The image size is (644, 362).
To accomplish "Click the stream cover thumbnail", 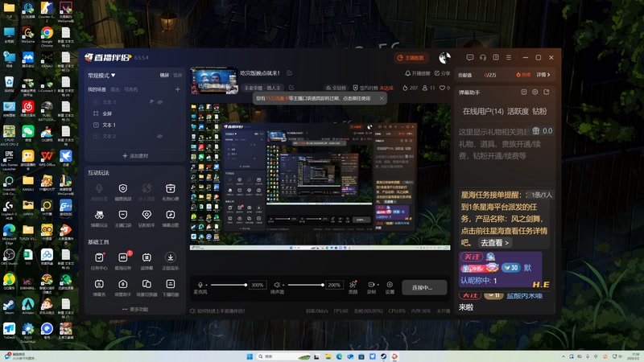I will (x=213, y=80).
